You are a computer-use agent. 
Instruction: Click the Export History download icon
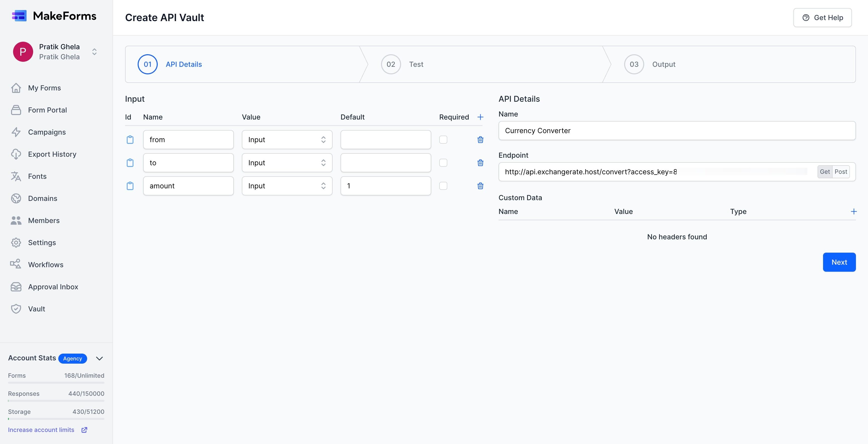coord(16,154)
